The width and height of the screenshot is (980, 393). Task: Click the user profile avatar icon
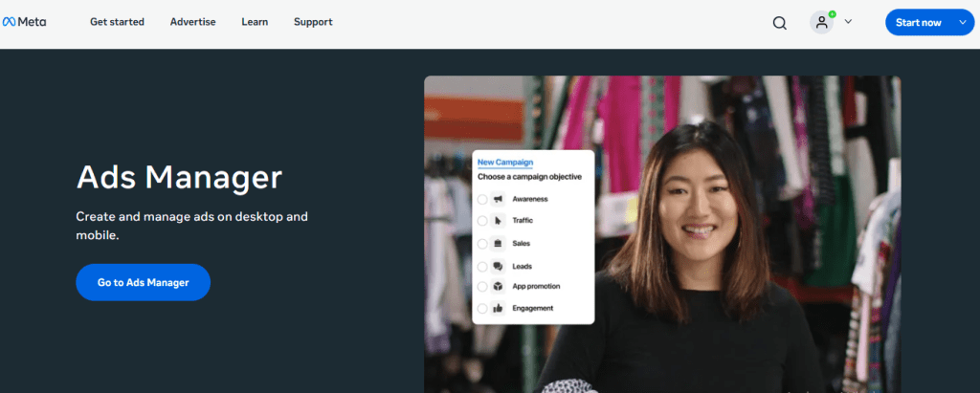(x=821, y=23)
